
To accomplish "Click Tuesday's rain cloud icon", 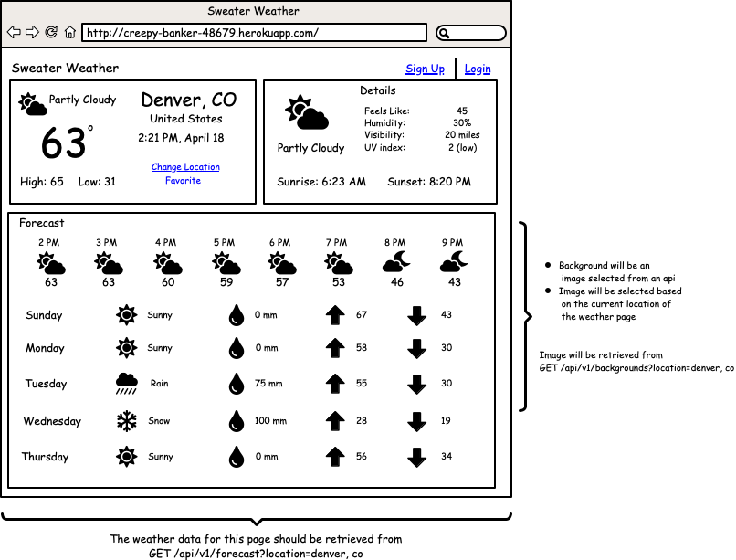I will 126,384.
